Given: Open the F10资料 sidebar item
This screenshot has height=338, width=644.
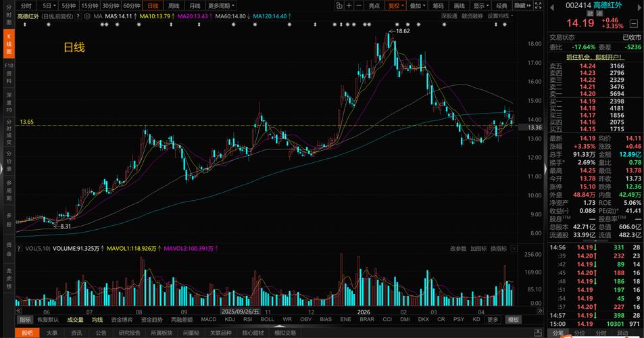Looking at the screenshot, I should pyautogui.click(x=9, y=74).
